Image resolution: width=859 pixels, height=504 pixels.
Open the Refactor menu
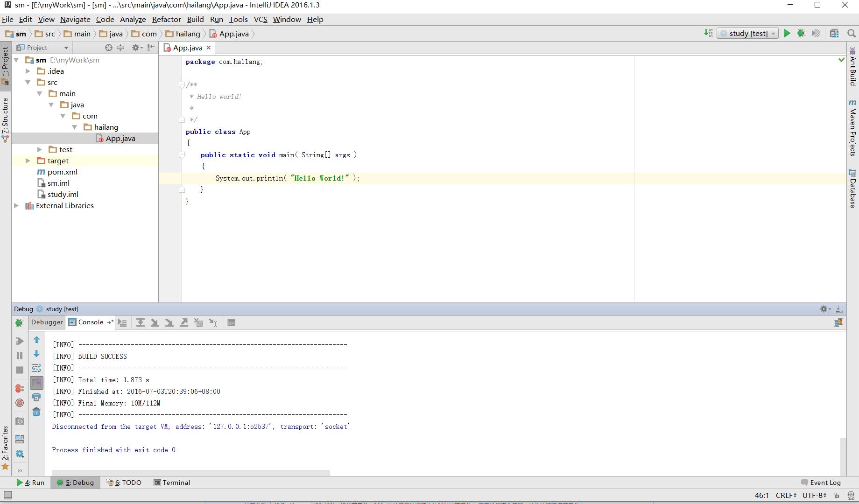(166, 19)
